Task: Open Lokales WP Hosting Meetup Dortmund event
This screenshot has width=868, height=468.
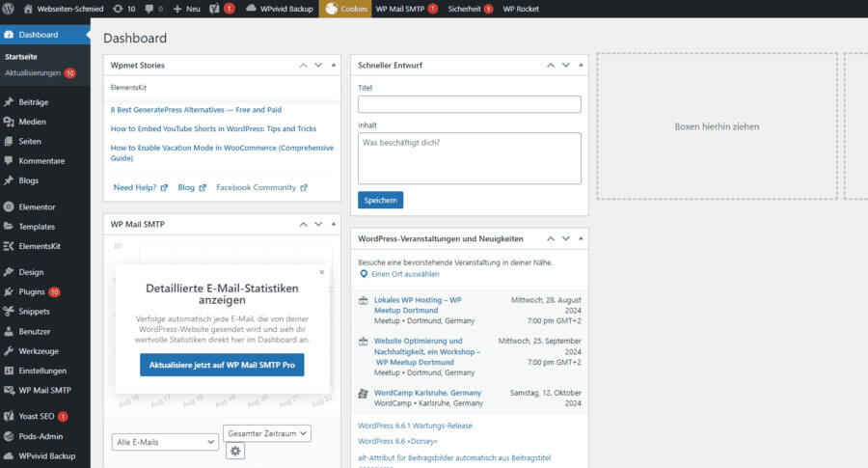Action: tap(418, 305)
